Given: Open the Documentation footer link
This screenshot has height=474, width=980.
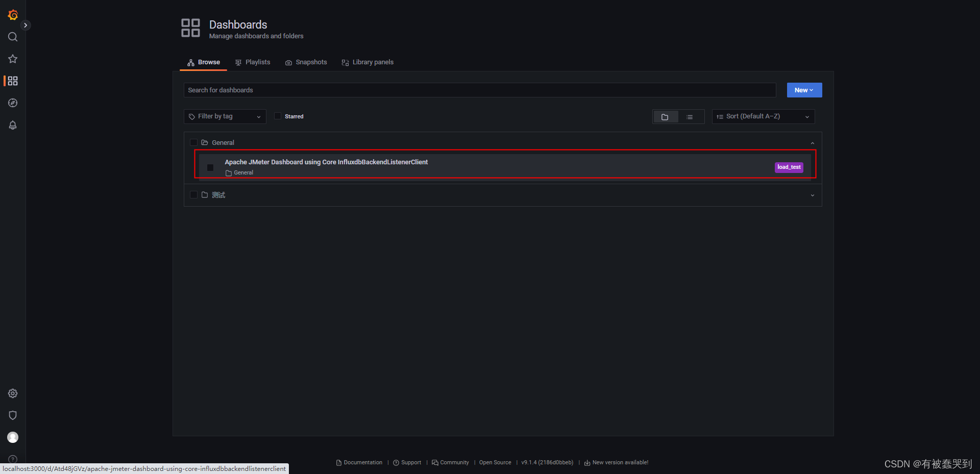Looking at the screenshot, I should click(359, 462).
